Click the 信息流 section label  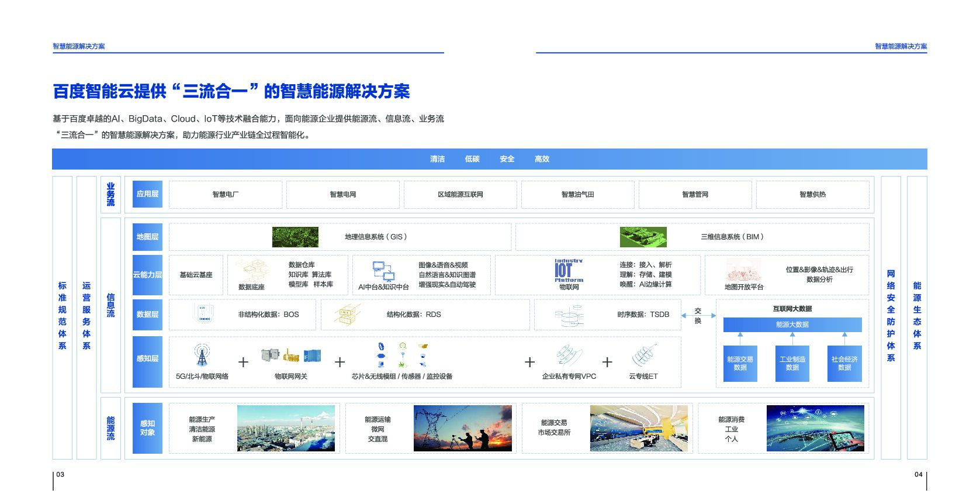[111, 305]
